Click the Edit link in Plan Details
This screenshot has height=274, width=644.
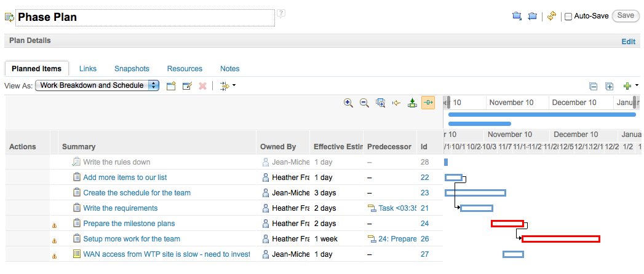628,41
